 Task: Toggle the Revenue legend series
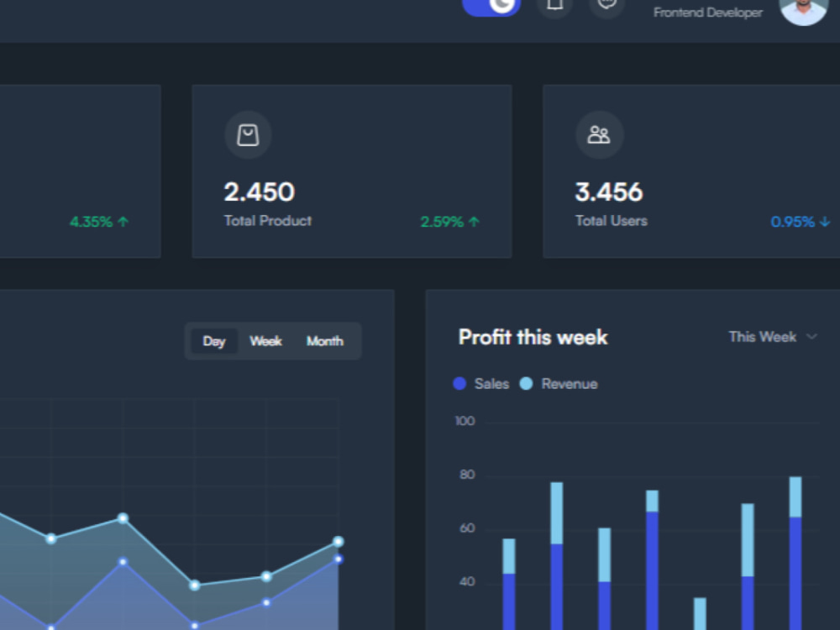pyautogui.click(x=559, y=384)
